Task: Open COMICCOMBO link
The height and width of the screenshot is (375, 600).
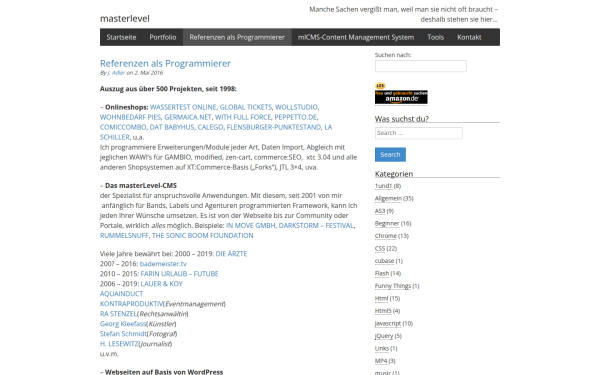Action: point(123,127)
